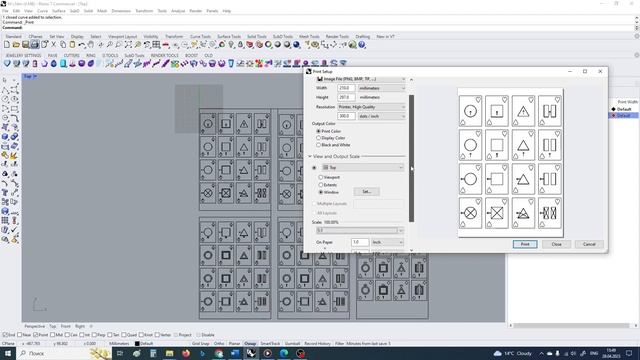Switch to the Curve Tools toolbar tab
Image resolution: width=640 pixels, height=360 pixels.
pyautogui.click(x=200, y=37)
